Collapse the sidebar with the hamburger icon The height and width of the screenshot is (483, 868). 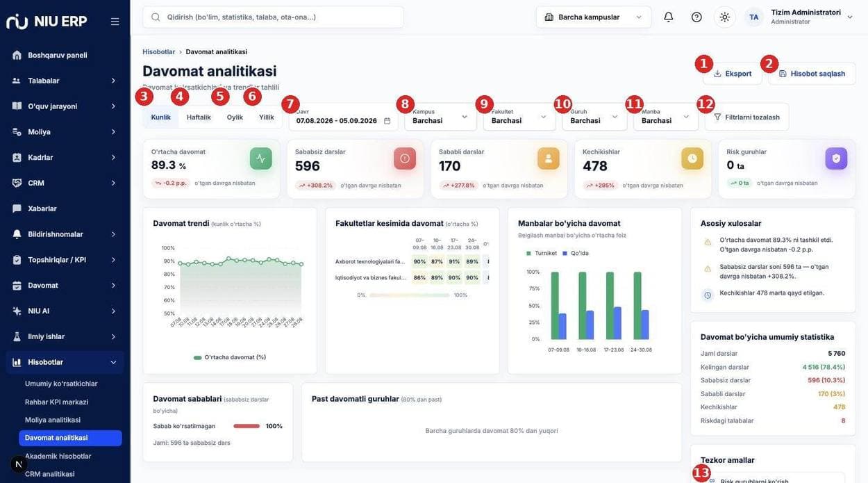115,22
